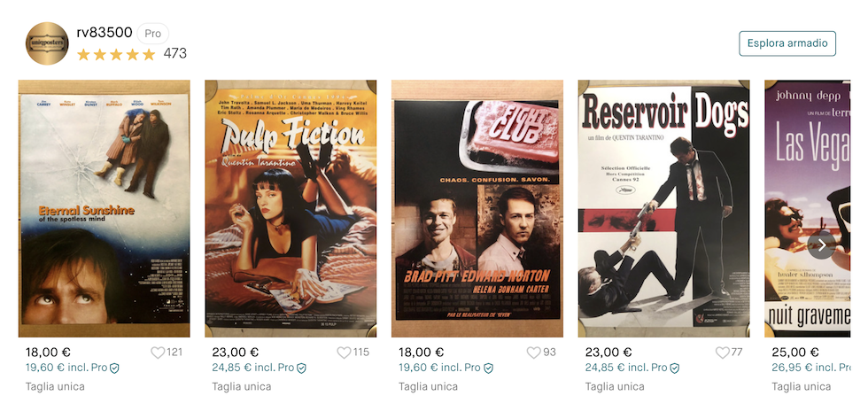Click the shield icon beside 24,85 € Pulp Fiction

(x=301, y=368)
